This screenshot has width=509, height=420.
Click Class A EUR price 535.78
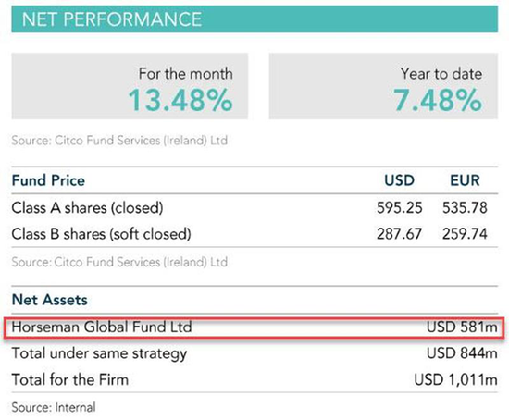465,208
